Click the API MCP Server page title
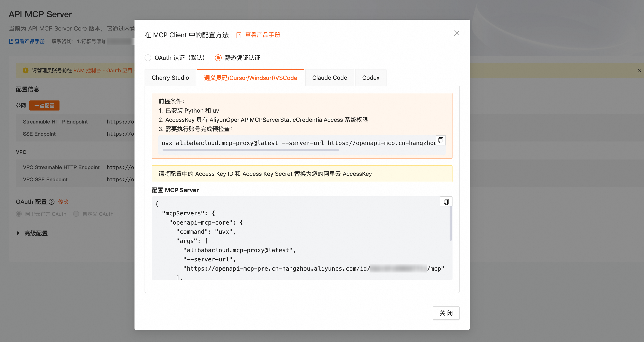The height and width of the screenshot is (342, 644). click(x=40, y=14)
